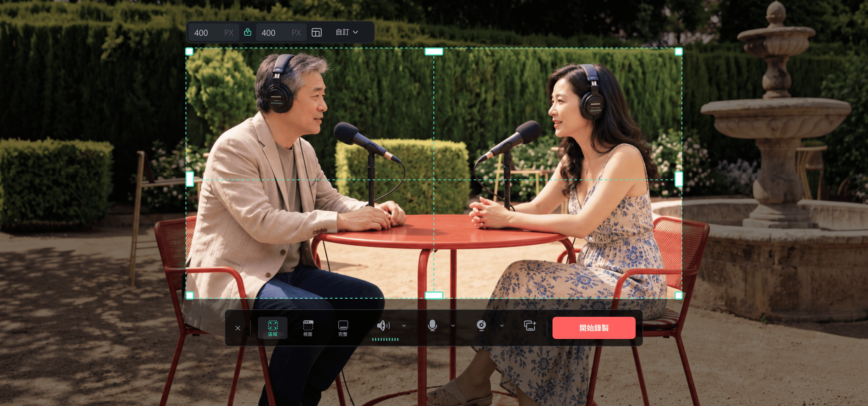Click the bottom-center edge selection handle
Screen dimensions: 868x406
[434, 295]
